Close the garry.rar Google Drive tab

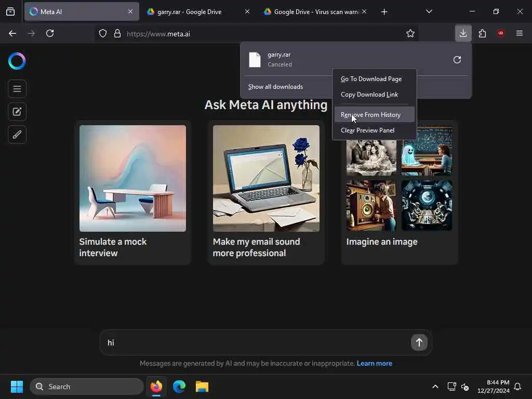[247, 11]
